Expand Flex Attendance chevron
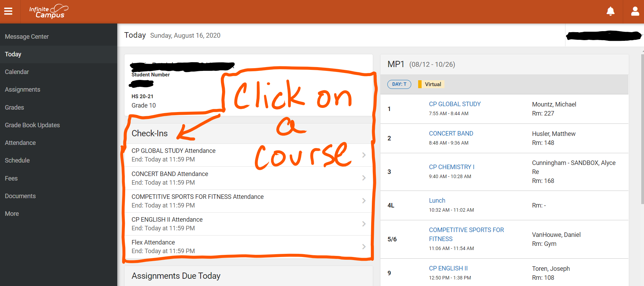This screenshot has height=286, width=644. pyautogui.click(x=364, y=247)
